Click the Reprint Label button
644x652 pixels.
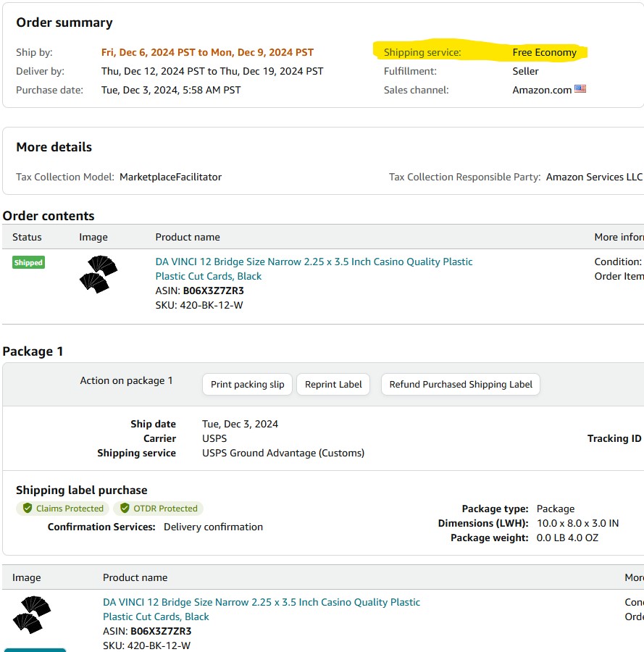333,384
